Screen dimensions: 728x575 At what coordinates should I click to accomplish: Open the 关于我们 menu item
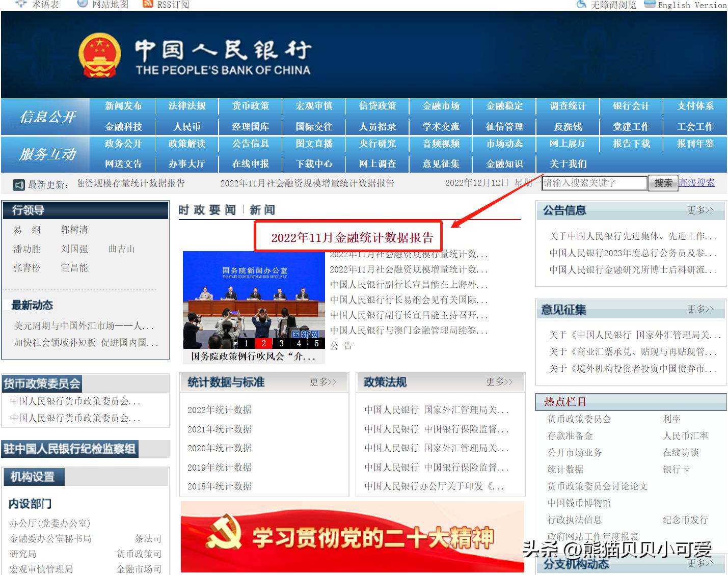(x=568, y=164)
